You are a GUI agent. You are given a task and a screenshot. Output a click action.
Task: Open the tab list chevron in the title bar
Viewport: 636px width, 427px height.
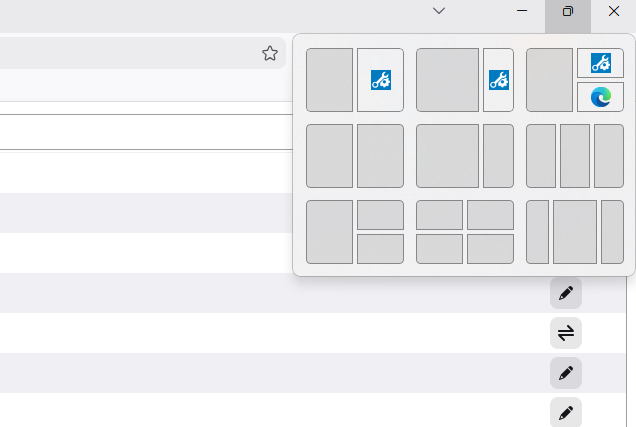click(439, 11)
